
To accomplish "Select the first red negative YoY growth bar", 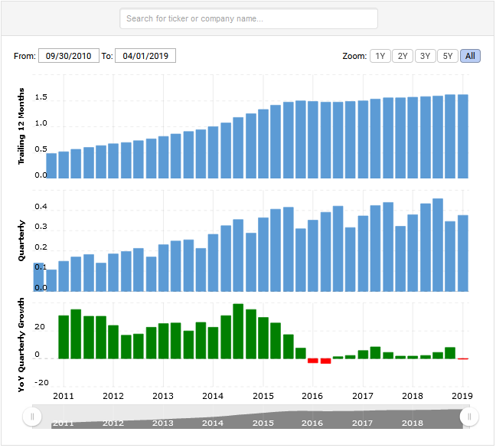I will tap(312, 361).
